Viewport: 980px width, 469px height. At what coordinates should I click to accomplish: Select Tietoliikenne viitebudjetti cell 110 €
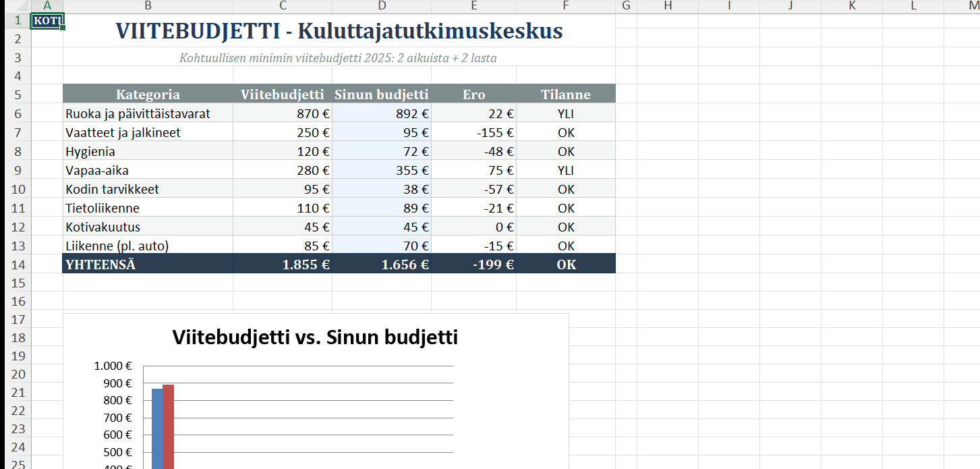click(283, 208)
